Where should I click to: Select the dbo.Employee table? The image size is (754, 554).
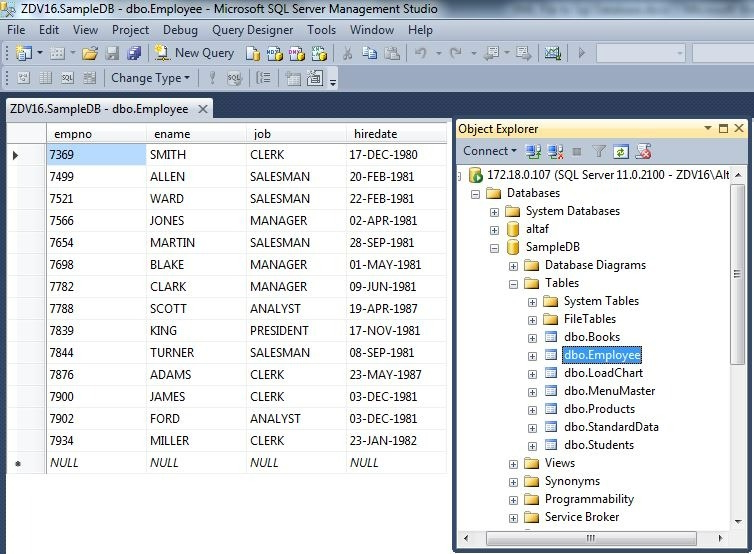602,355
